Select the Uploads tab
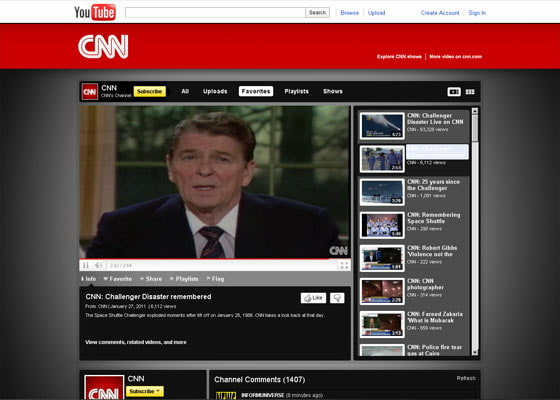560x400 pixels. pos(215,91)
